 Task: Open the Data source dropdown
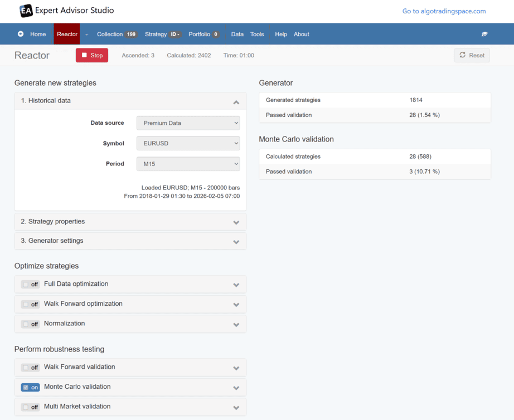188,123
